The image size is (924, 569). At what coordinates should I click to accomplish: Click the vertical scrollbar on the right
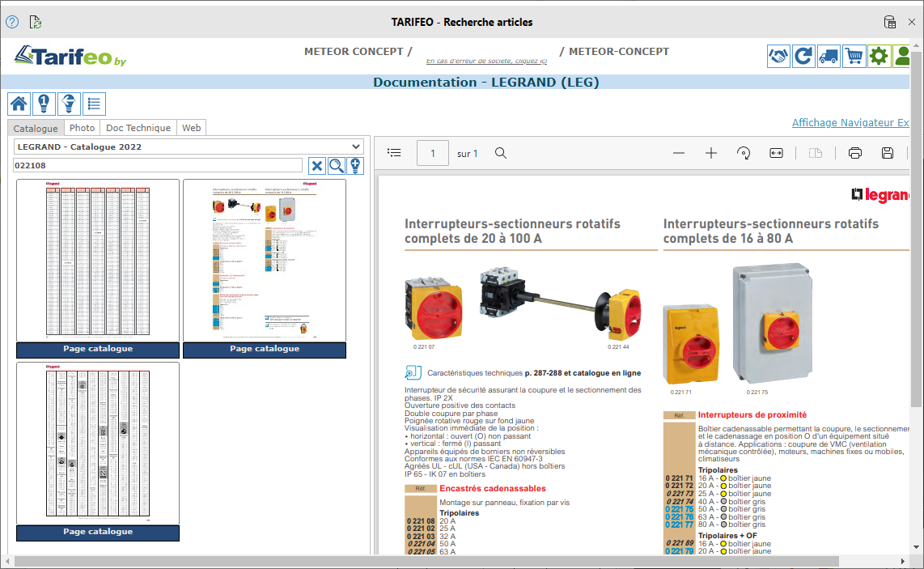tap(917, 230)
